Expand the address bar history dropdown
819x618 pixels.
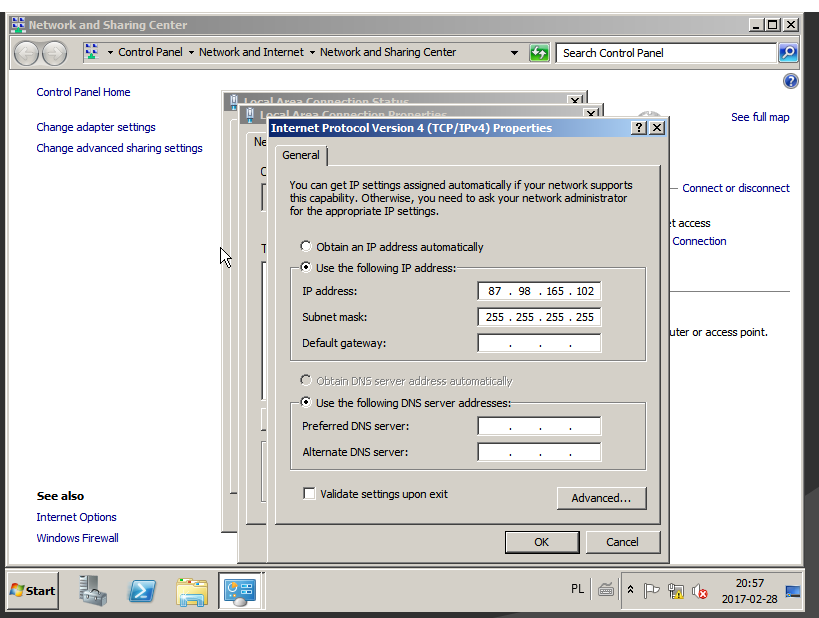tap(515, 53)
